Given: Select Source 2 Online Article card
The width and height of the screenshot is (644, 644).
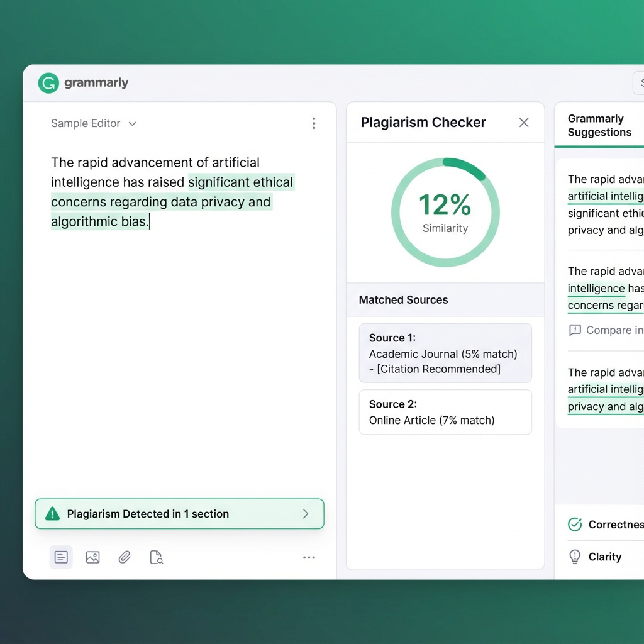Looking at the screenshot, I should point(445,412).
